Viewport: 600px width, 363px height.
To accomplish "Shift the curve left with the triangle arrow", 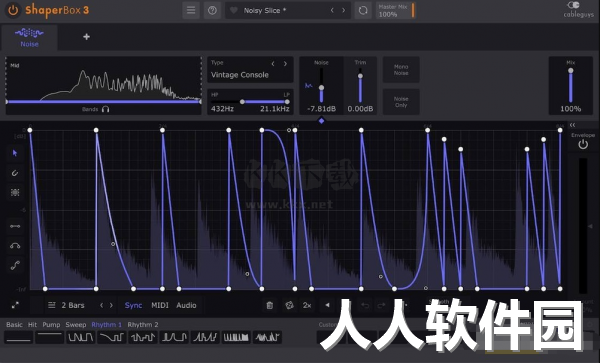I will (327, 305).
